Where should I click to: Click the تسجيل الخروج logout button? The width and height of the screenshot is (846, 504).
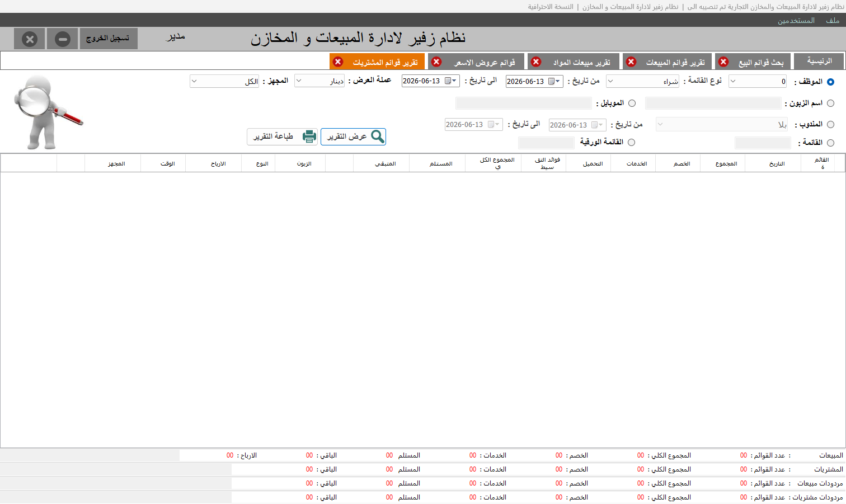click(x=109, y=39)
